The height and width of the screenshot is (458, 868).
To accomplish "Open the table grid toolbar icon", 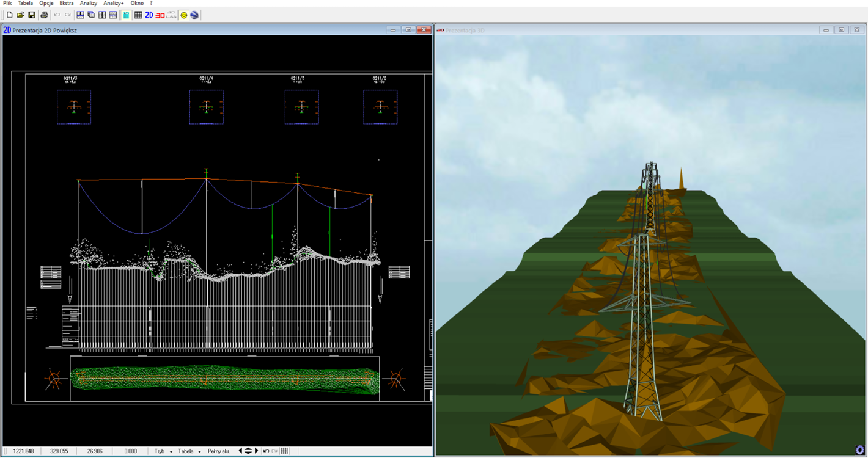I will click(138, 15).
